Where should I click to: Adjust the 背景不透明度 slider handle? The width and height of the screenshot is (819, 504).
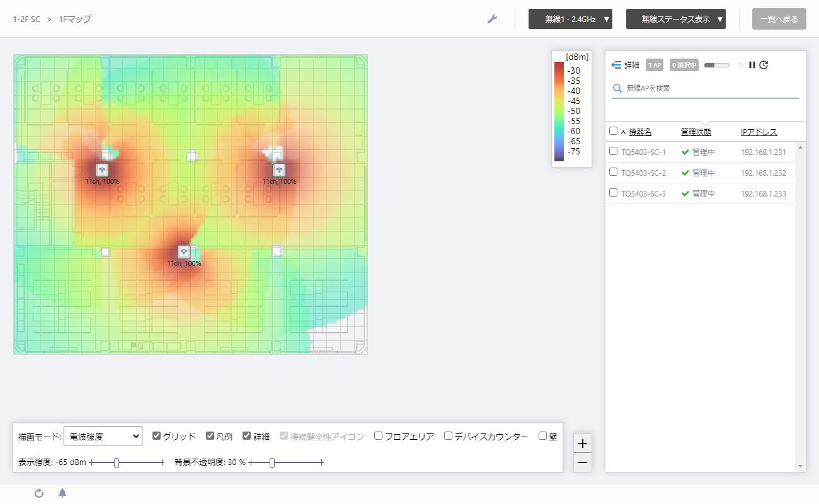[272, 463]
